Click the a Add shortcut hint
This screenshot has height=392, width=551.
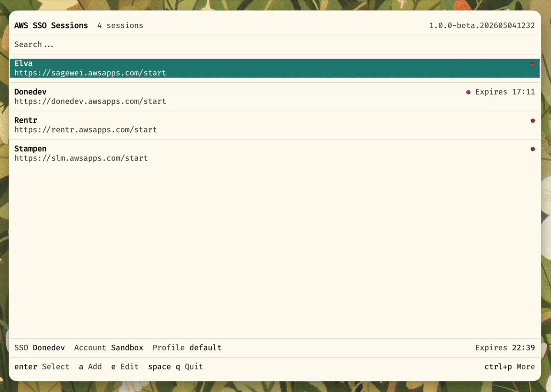pos(90,367)
